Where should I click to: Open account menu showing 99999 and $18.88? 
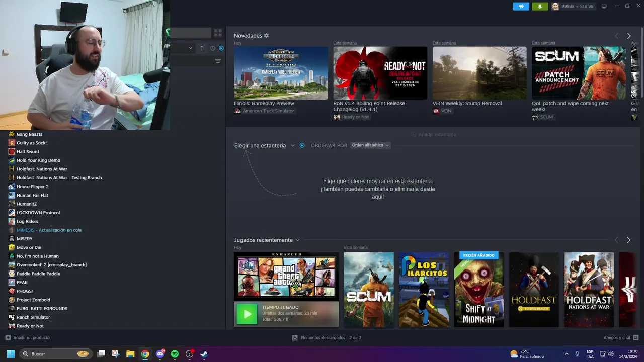(x=573, y=6)
